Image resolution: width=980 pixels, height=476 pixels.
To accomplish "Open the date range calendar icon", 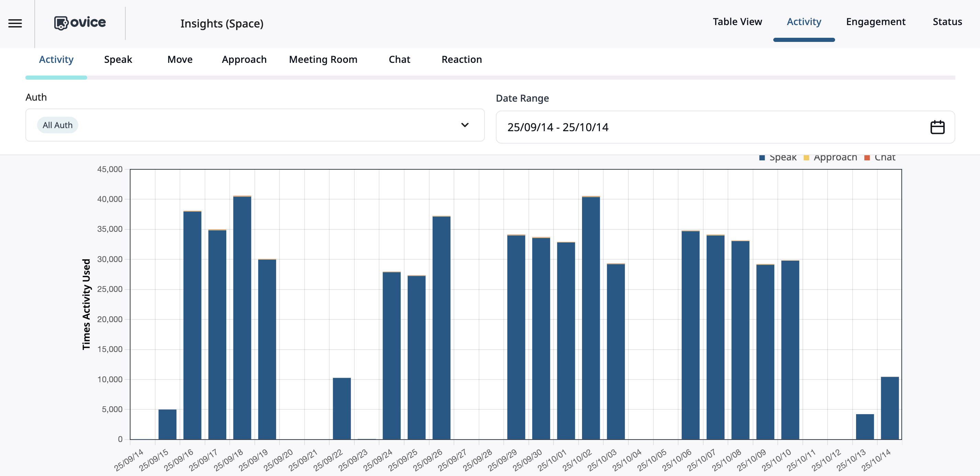I will [937, 127].
